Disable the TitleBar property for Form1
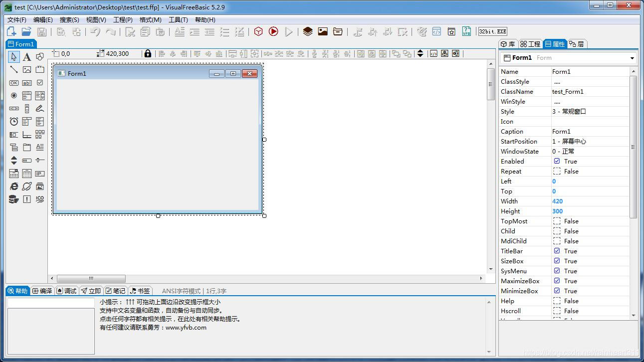The image size is (644, 362). tap(557, 251)
